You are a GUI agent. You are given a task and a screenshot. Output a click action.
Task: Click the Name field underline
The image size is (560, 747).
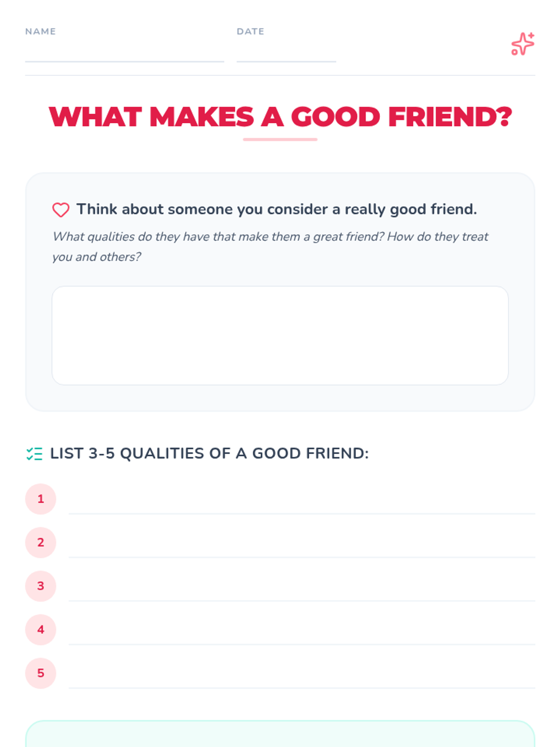pyautogui.click(x=125, y=61)
